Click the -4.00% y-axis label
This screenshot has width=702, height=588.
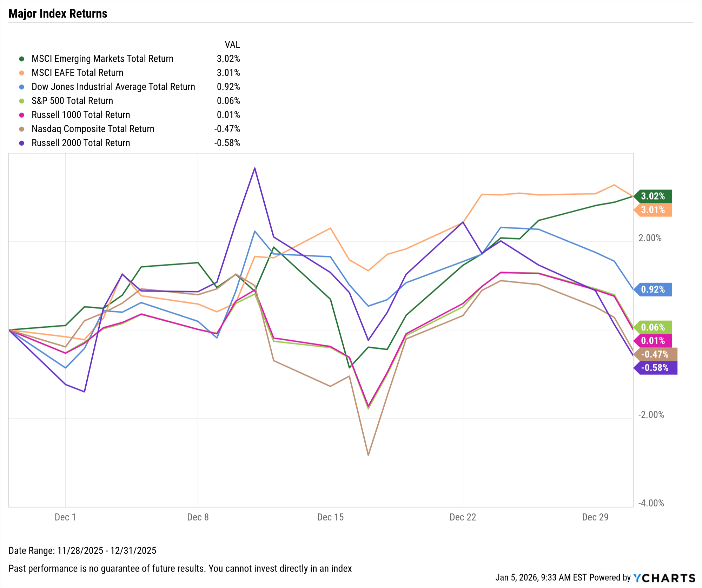tap(651, 503)
